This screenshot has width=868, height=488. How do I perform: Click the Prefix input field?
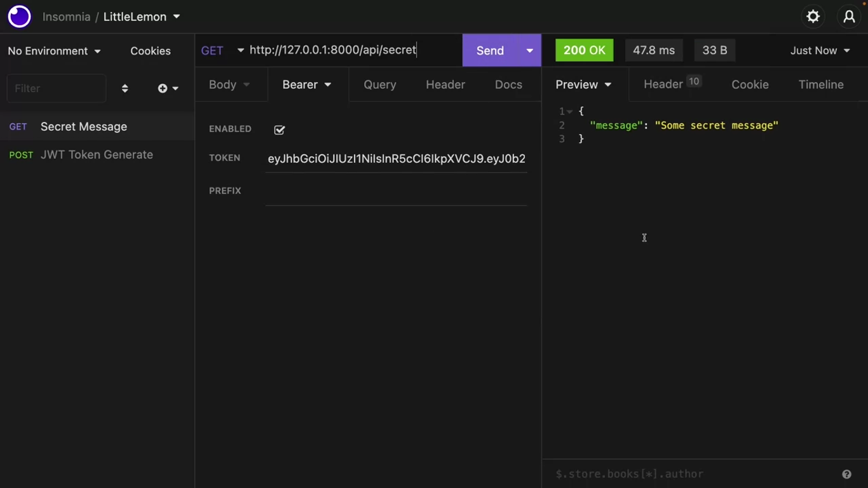[396, 191]
